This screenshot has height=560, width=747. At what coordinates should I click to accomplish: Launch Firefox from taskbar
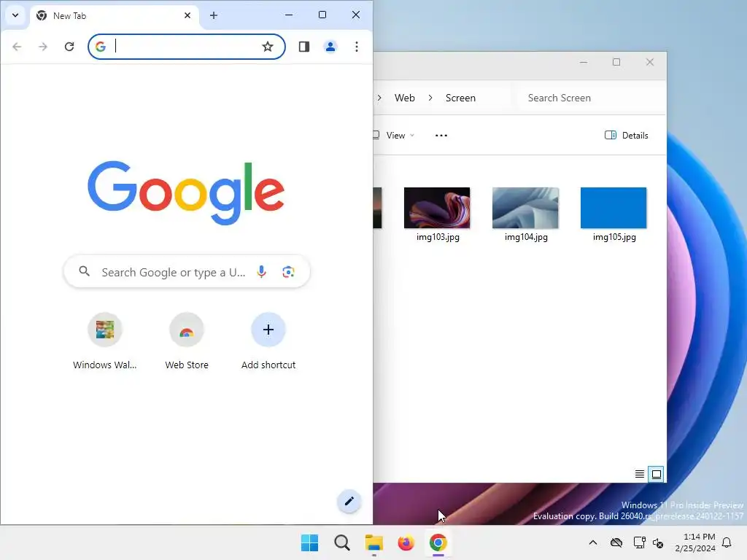406,542
